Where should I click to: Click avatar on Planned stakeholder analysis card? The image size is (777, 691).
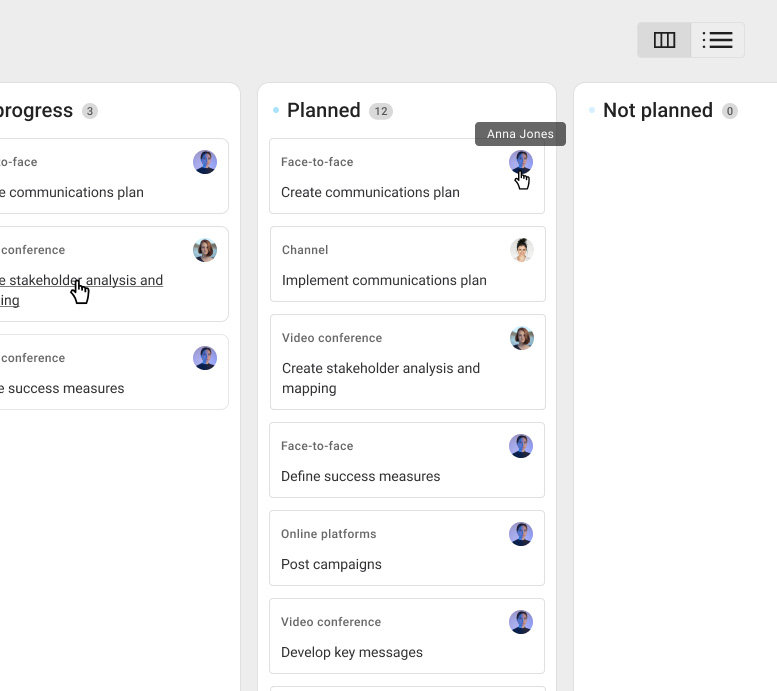(x=521, y=338)
